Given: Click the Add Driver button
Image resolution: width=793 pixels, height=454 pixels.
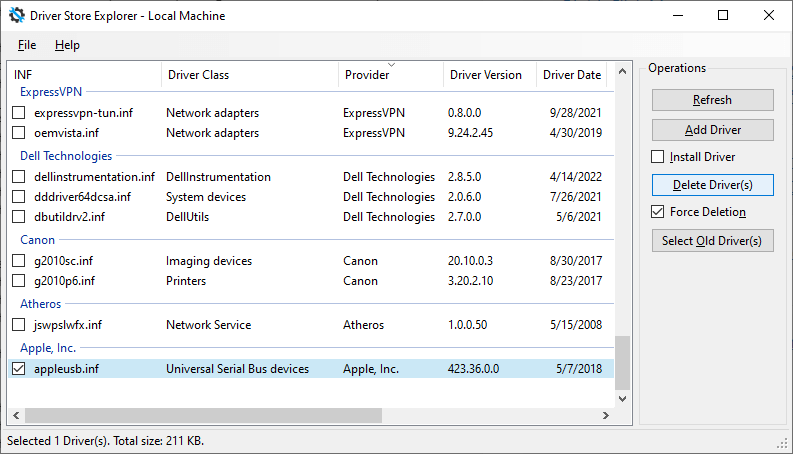Looking at the screenshot, I should pos(713,130).
